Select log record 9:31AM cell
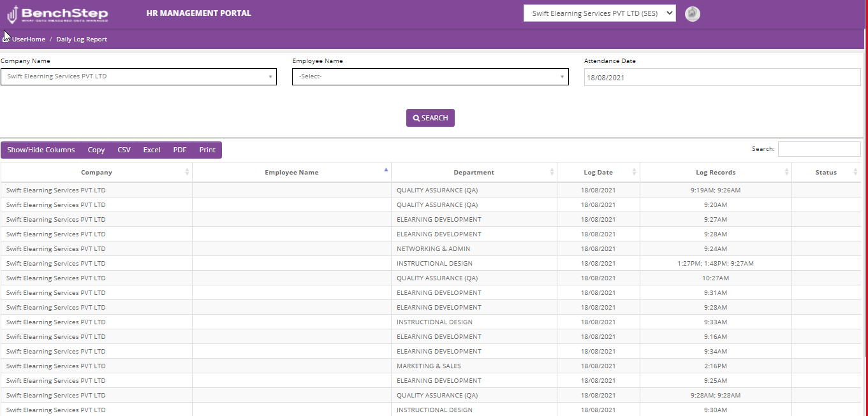This screenshot has width=868, height=416. click(x=716, y=292)
